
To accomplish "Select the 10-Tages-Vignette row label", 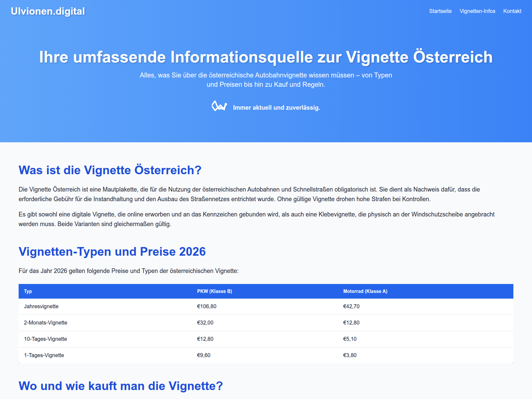I will pos(46,339).
